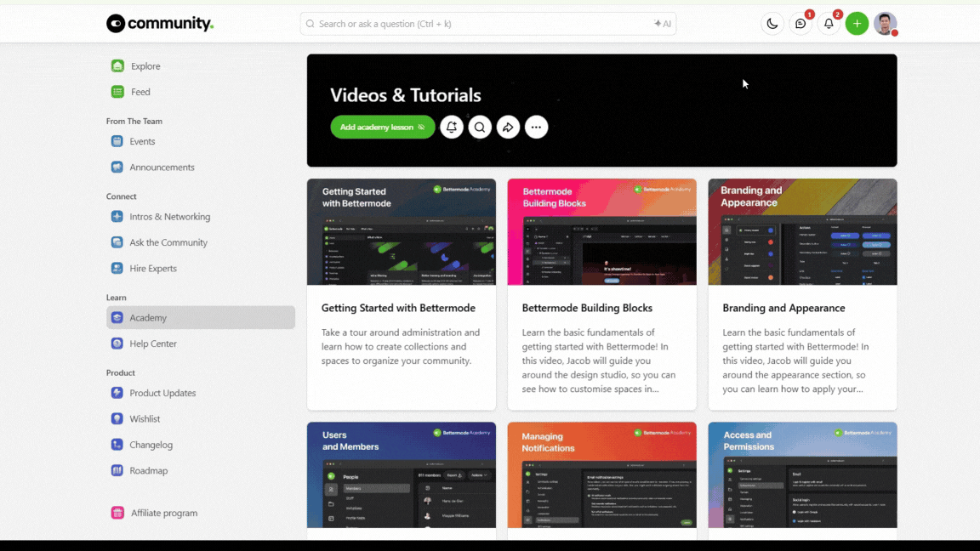Open the user profile avatar
The width and height of the screenshot is (980, 551).
coord(885,24)
